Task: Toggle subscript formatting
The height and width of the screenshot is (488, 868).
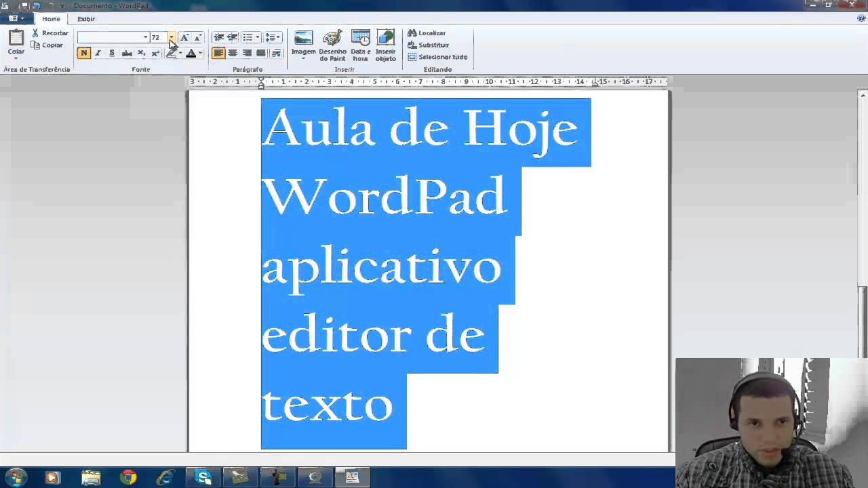Action: 141,53
